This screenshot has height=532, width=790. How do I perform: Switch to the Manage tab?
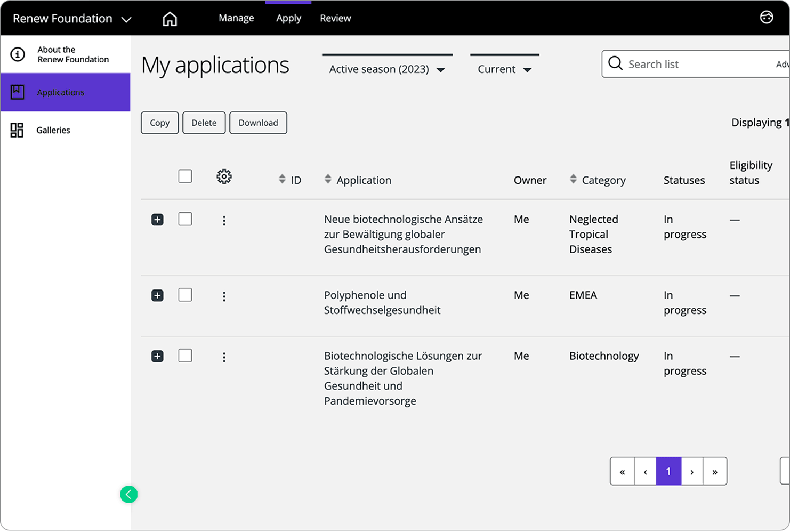(x=236, y=18)
